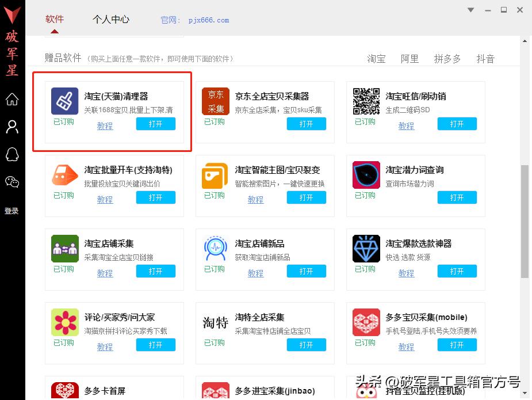The height and width of the screenshot is (400, 532).
Task: Click the 多多宝贝采集 heart icon
Action: (x=366, y=322)
